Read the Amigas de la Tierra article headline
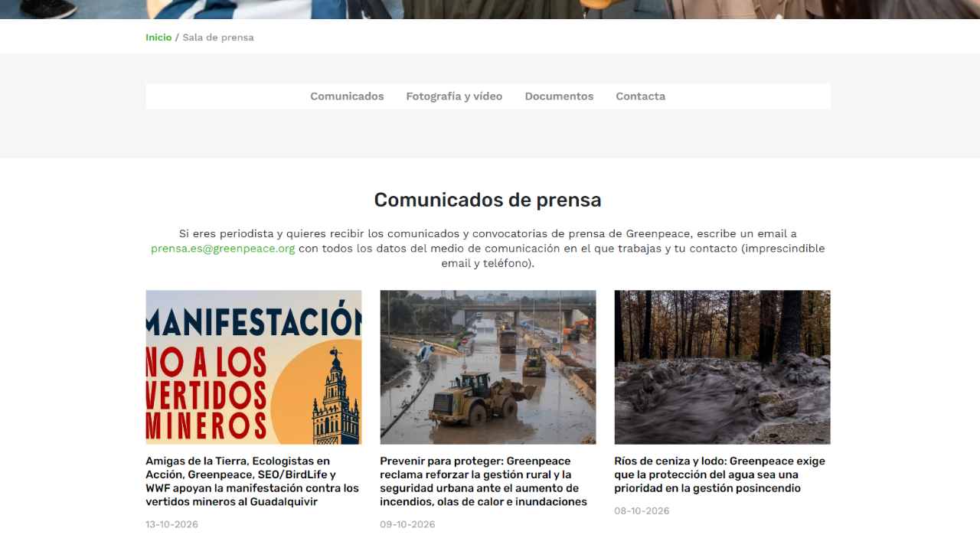Screen dimensions: 980x551 [253, 481]
